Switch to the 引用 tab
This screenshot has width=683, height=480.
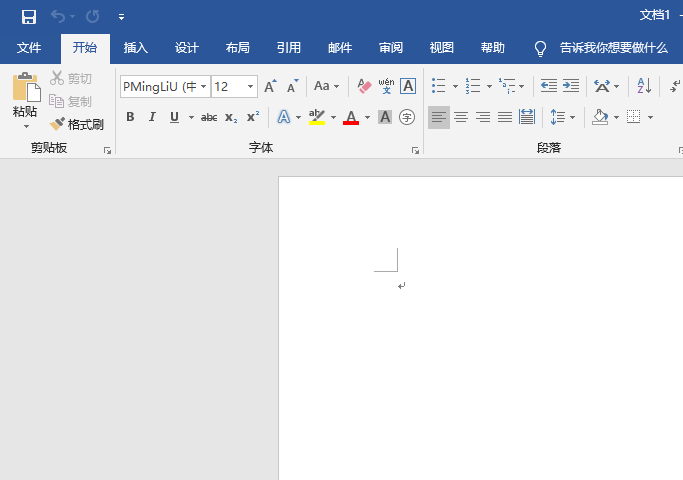coord(288,47)
